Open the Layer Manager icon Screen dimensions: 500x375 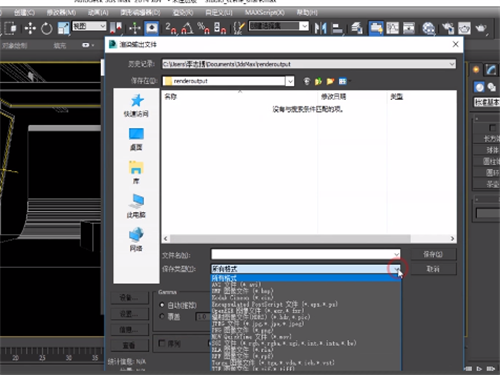[x=357, y=28]
